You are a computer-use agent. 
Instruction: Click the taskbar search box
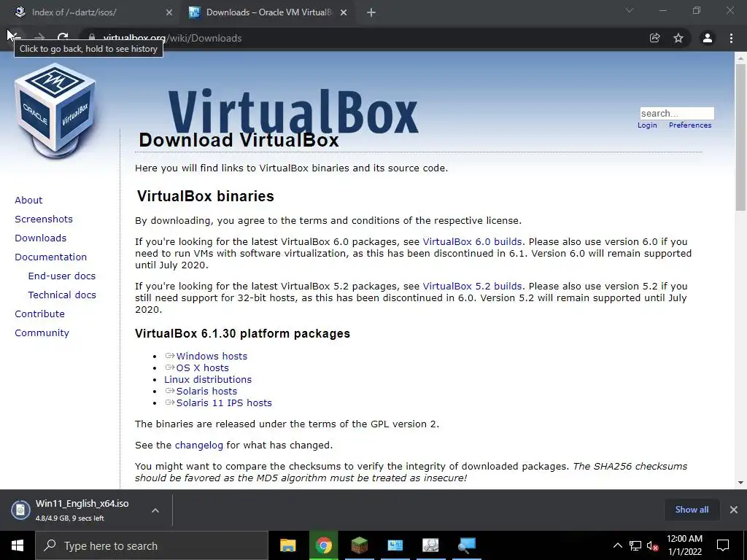[x=152, y=545]
